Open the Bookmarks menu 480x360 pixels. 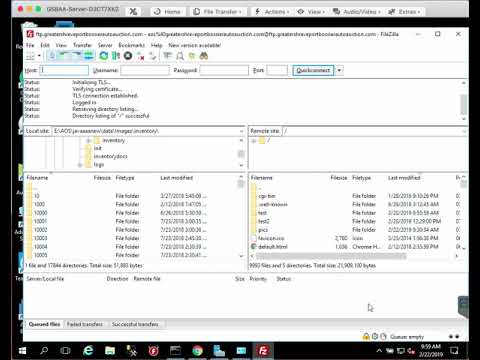pos(131,45)
